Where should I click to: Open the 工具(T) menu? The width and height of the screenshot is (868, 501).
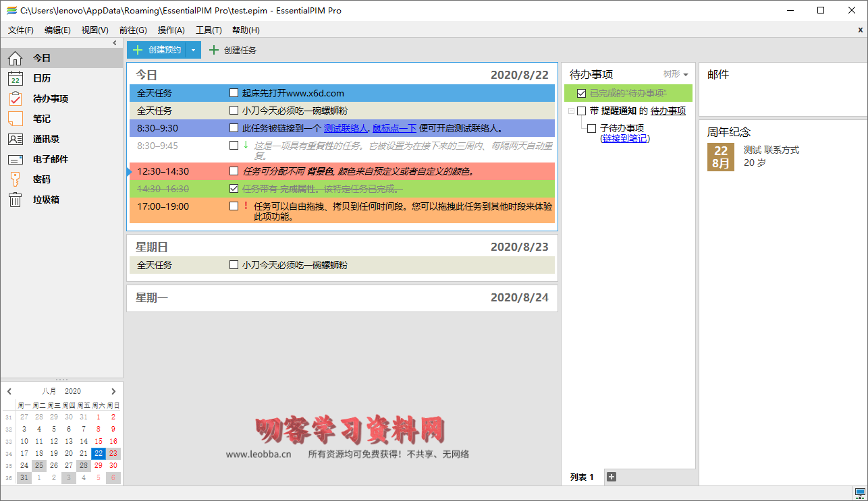(209, 30)
